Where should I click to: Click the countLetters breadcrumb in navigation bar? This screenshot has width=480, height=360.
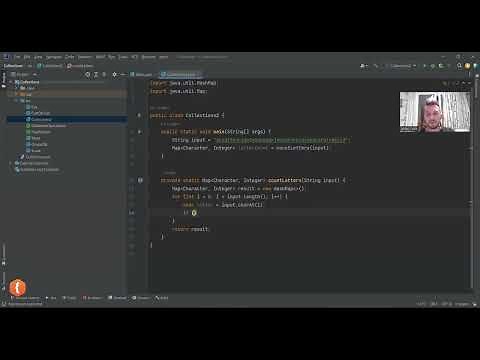(80, 66)
